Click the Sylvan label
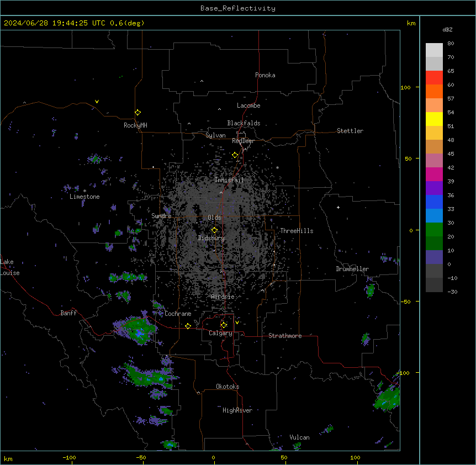Viewport: 476px width, 465px height. coord(215,135)
